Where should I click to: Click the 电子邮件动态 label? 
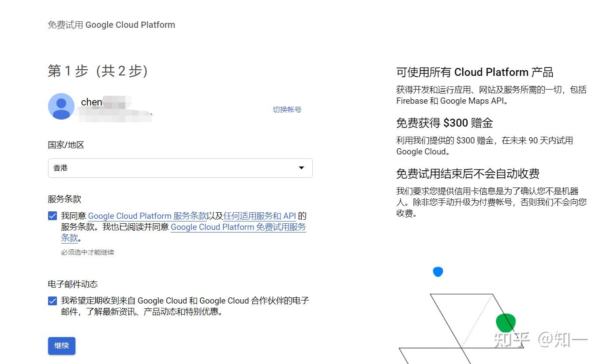pos(73,284)
